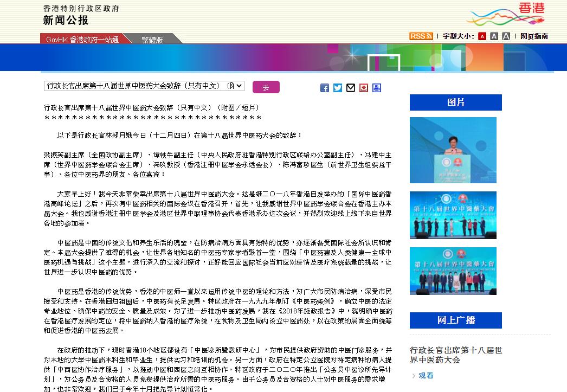The height and width of the screenshot is (392, 567).
Task: Open the RSS feed icon
Action: (421, 36)
